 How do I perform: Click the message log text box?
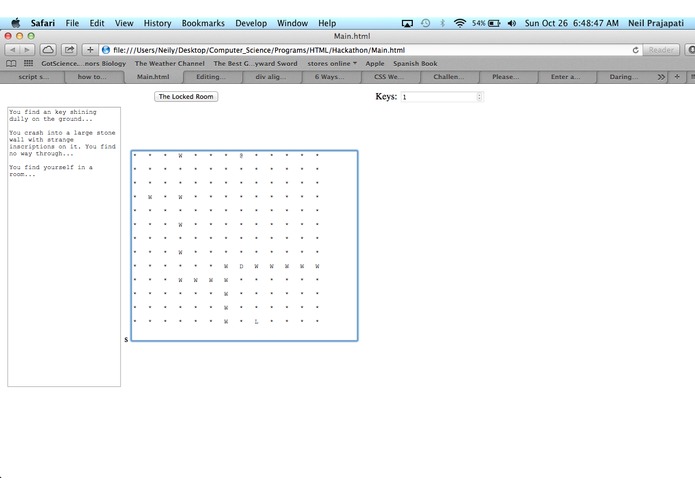click(64, 247)
